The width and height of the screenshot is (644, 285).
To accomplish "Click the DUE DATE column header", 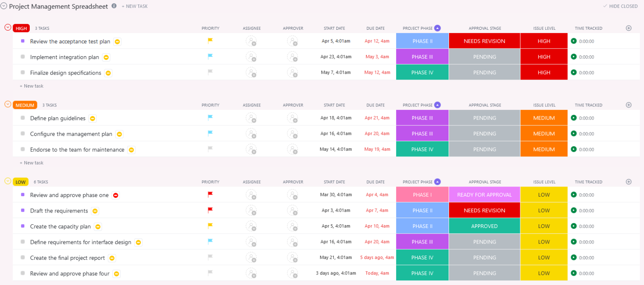I will (x=375, y=28).
